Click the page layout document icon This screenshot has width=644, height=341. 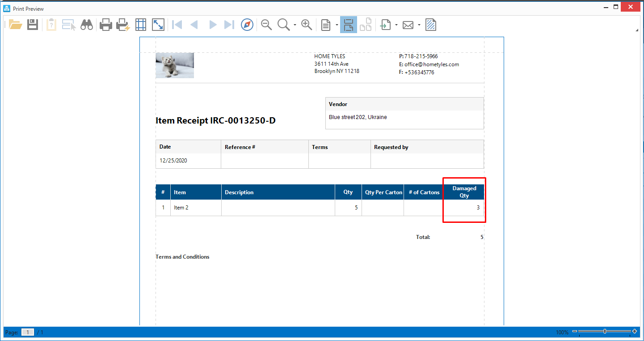(326, 25)
